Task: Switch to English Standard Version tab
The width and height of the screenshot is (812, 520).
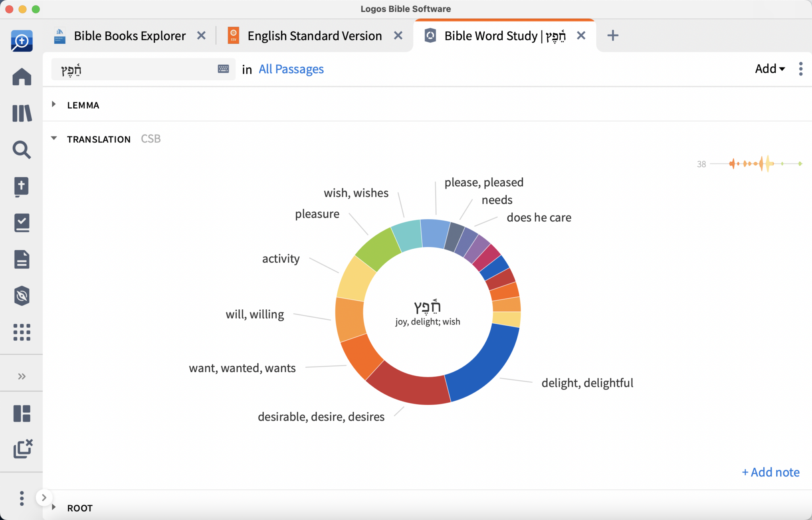Action: click(314, 36)
